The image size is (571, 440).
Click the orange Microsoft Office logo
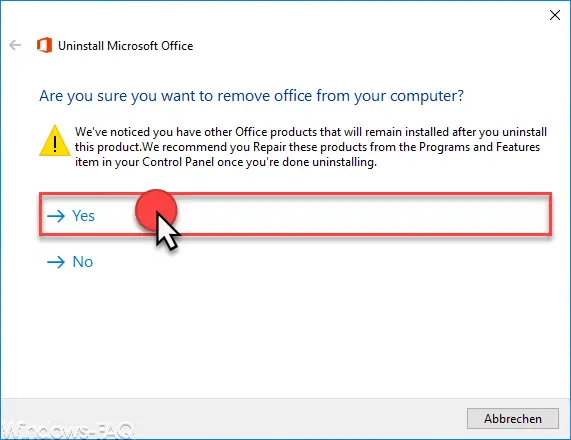coord(44,45)
